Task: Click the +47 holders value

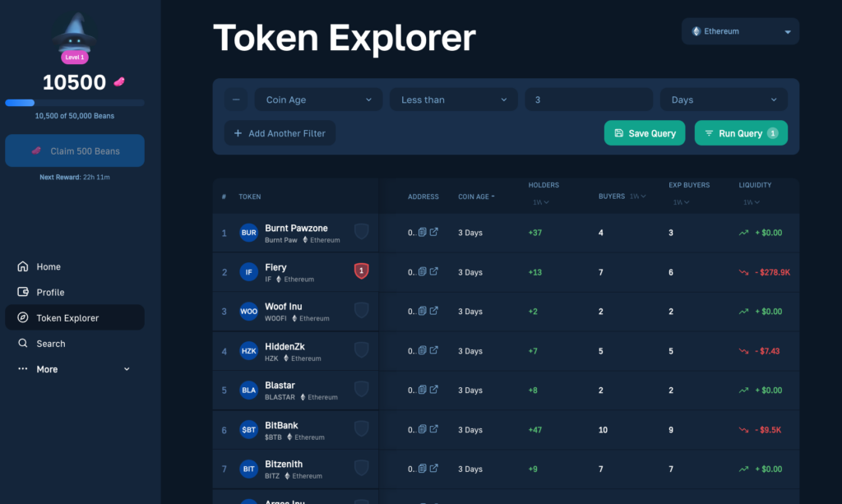Action: [534, 430]
